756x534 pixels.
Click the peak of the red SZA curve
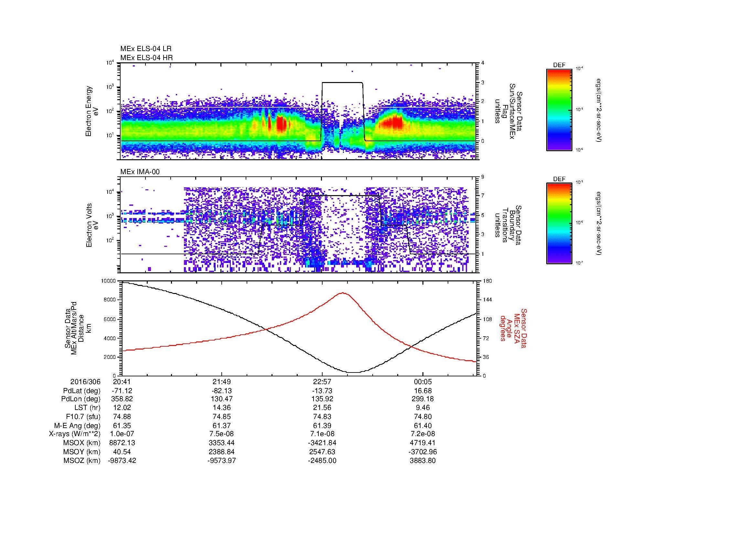(343, 292)
